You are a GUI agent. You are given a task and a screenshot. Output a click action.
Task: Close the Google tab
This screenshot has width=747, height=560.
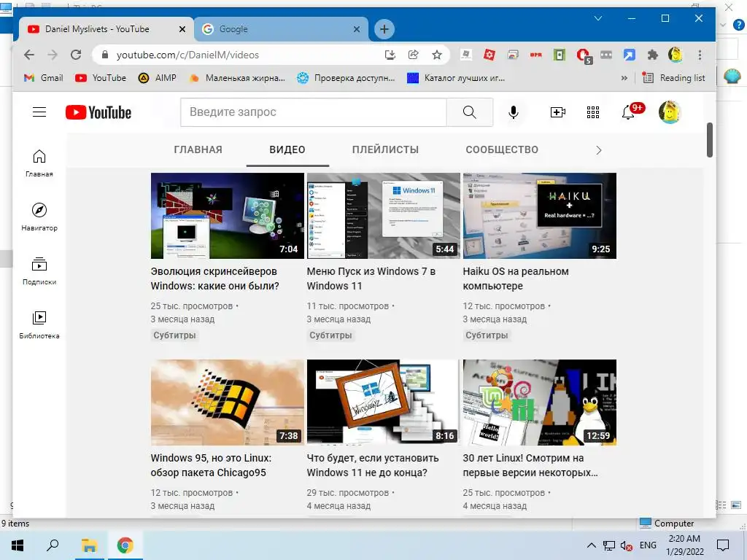tap(356, 29)
